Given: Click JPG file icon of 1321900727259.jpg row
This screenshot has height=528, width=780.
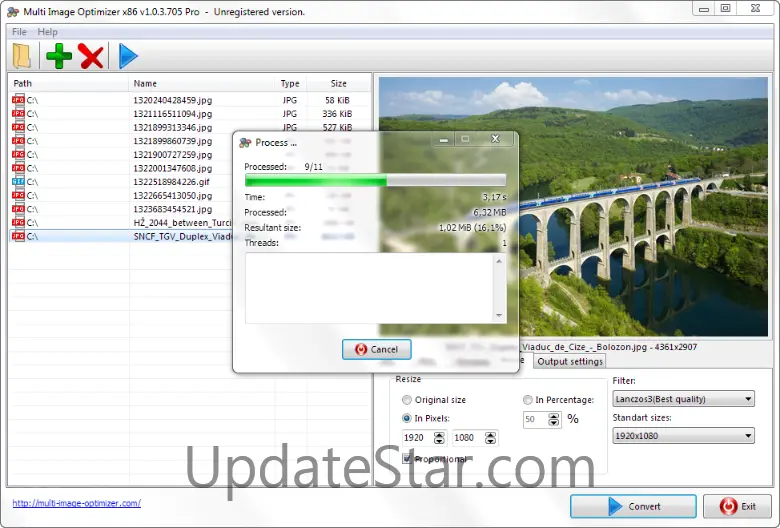Looking at the screenshot, I should coord(18,154).
